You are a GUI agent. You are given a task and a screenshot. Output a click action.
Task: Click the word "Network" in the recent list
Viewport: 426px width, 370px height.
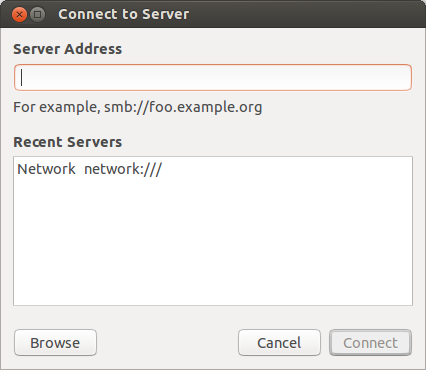(x=46, y=169)
